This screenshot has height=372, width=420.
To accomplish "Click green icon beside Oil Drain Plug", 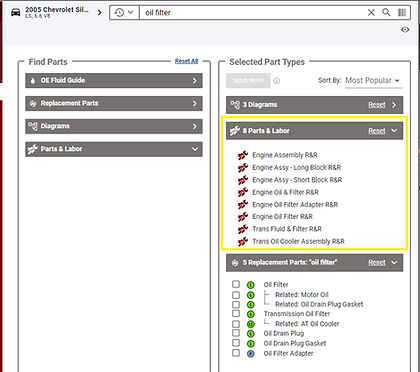I will point(251,334).
